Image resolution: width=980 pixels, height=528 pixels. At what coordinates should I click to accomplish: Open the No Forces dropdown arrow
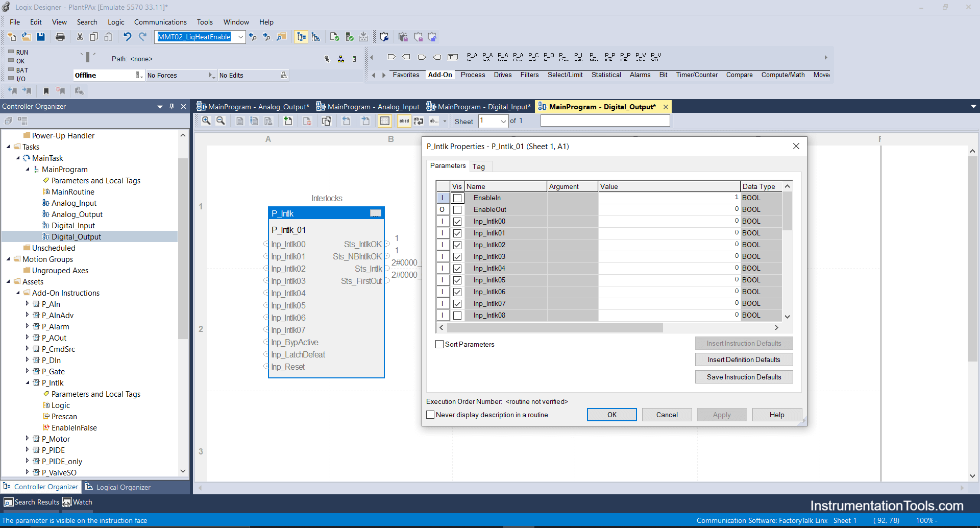click(211, 75)
